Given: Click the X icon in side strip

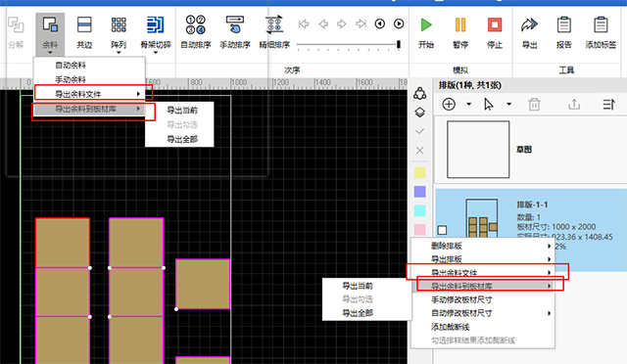Looking at the screenshot, I should (420, 151).
